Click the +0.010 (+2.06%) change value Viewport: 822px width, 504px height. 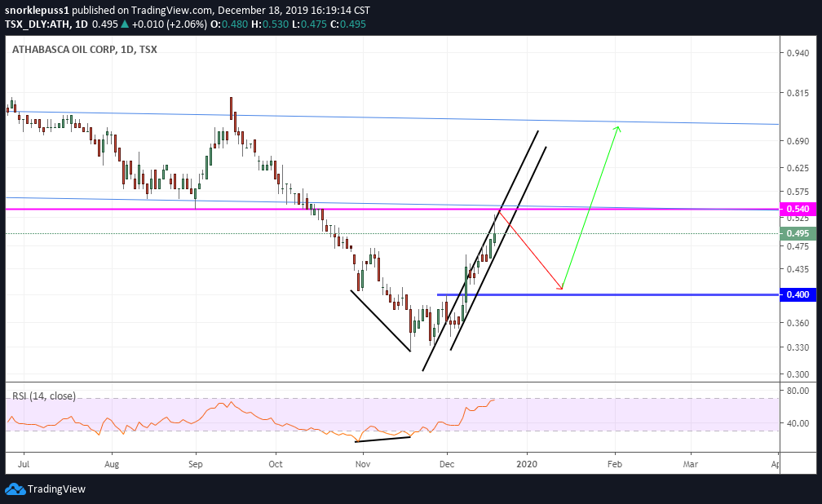click(x=170, y=24)
